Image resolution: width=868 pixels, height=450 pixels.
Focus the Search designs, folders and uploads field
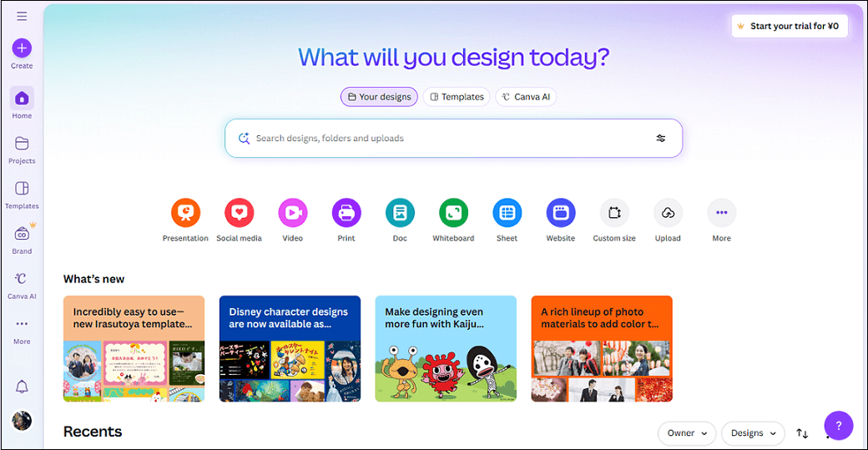click(x=453, y=139)
